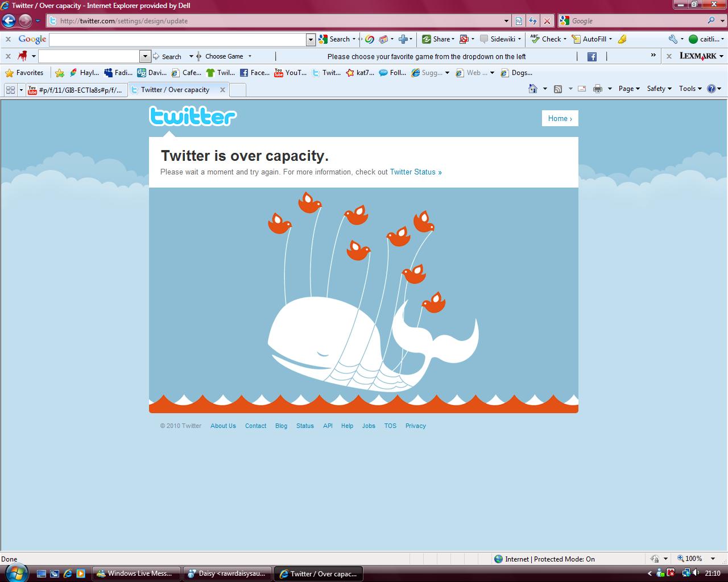This screenshot has width=728, height=582.
Task: Click the Home button on Twitter page
Action: [x=560, y=118]
